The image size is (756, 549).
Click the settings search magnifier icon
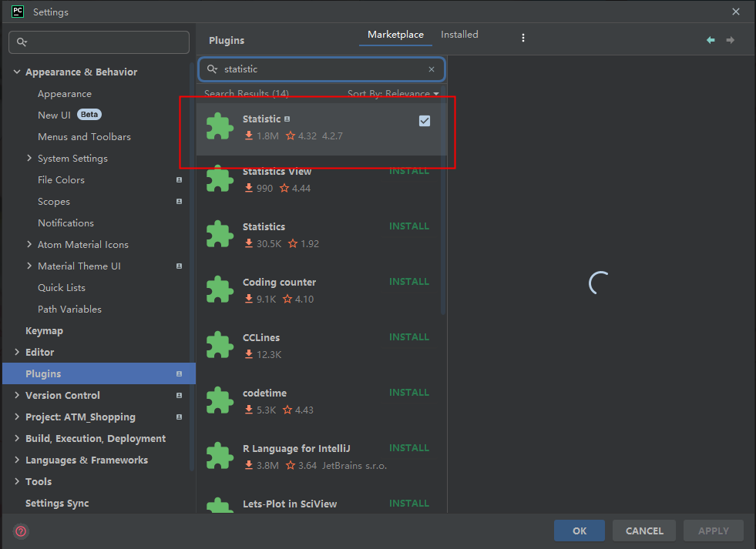(22, 42)
